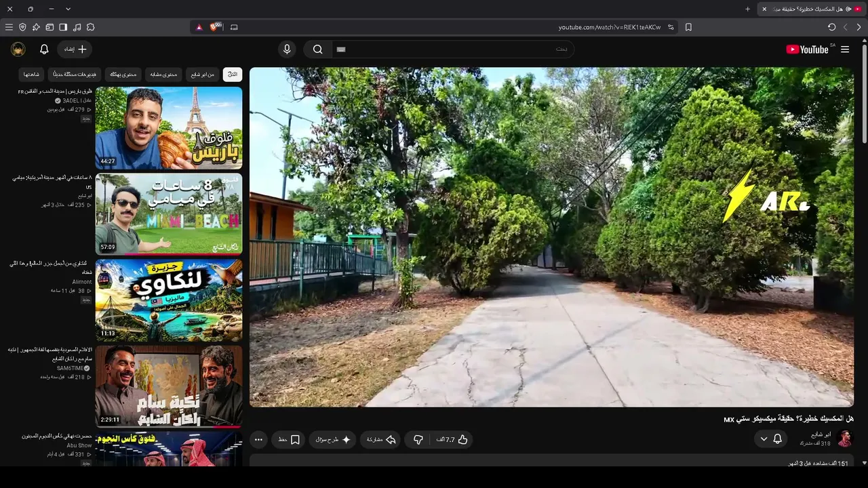Open the 3ADEL channel link

[76, 101]
